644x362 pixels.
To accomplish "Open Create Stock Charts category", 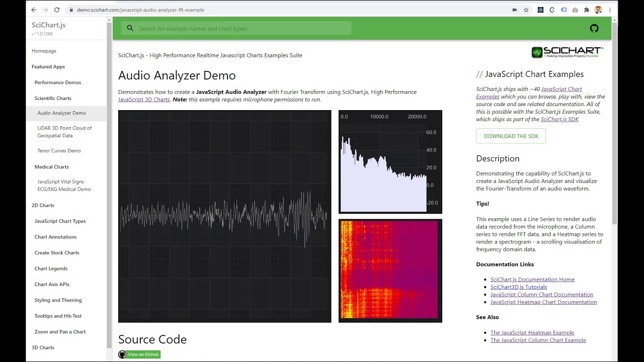I will (57, 253).
